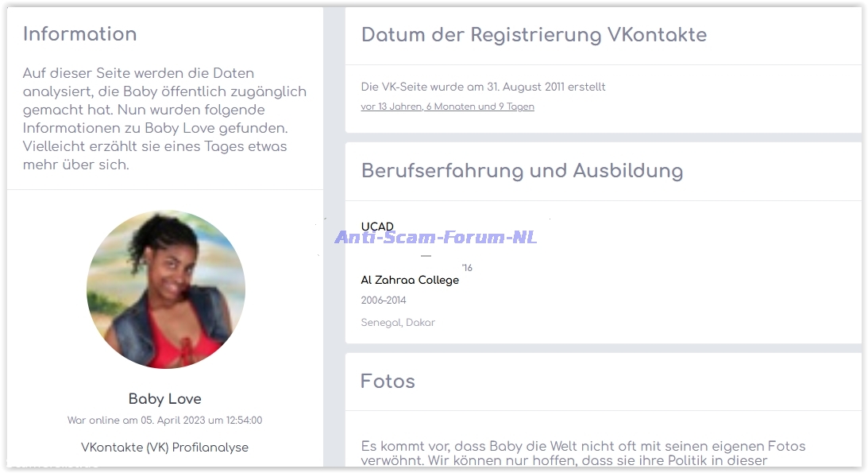Click the last online timestamp text
The width and height of the screenshot is (868, 473).
point(164,421)
